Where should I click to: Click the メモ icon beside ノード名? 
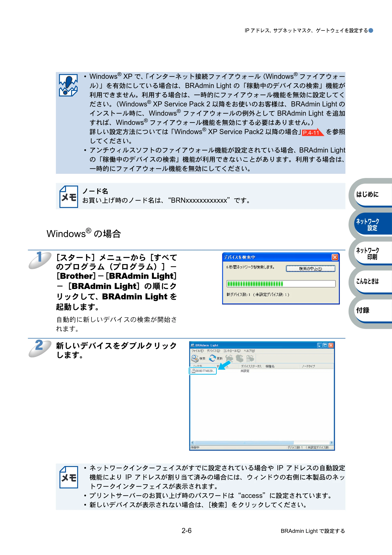click(x=69, y=197)
